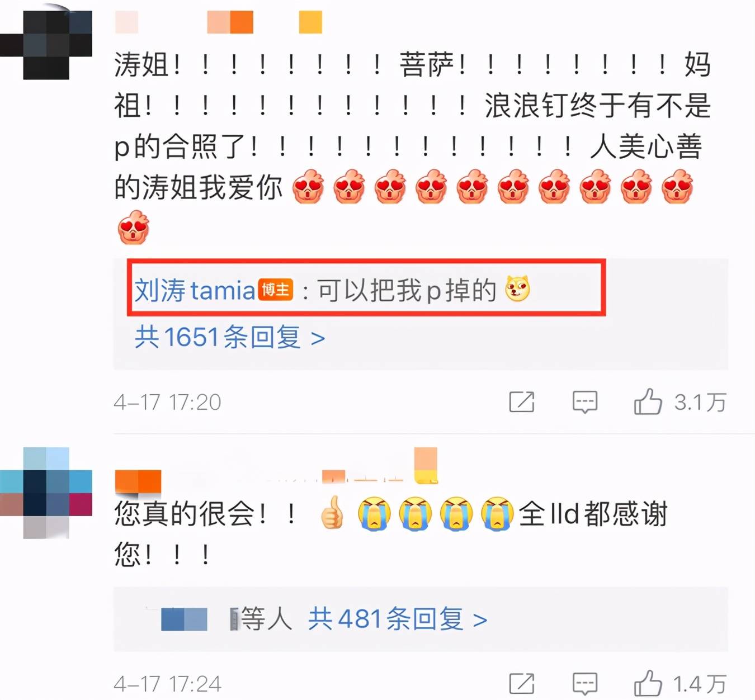Viewport: 755px width, 700px height.
Task: Like the comment with 3.1万 likes
Action: pos(648,401)
